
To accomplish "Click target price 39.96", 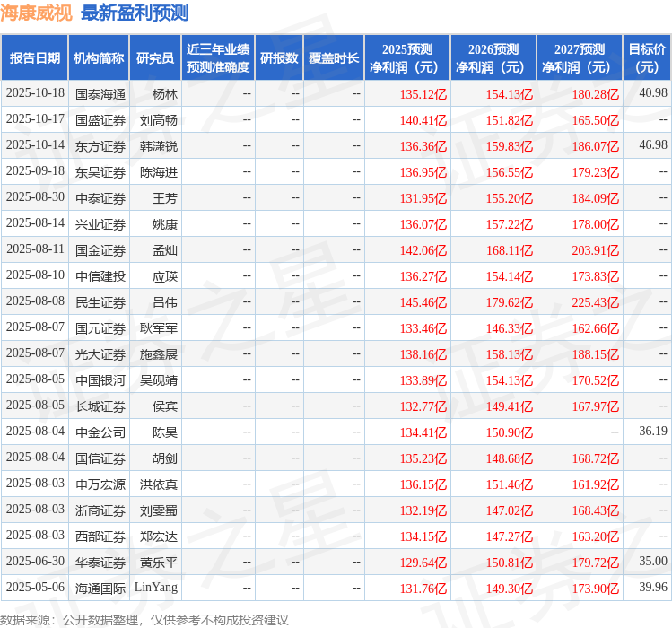I will tap(653, 587).
